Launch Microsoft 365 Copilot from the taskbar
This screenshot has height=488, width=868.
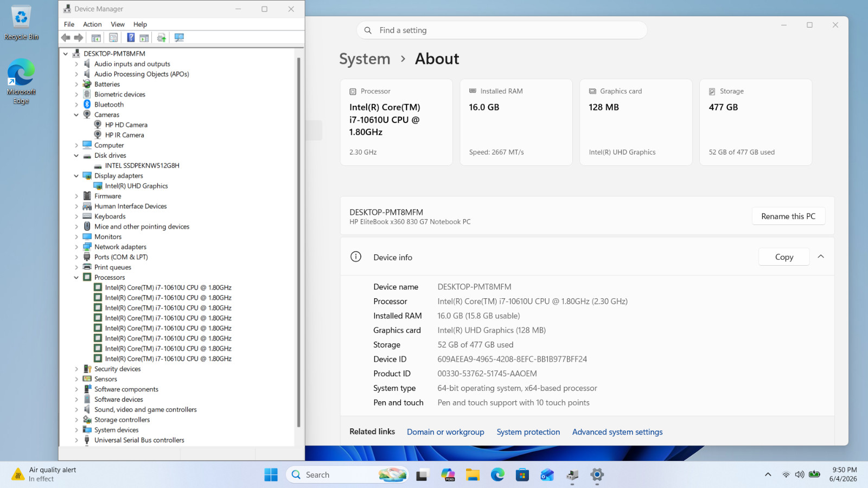[x=448, y=475]
